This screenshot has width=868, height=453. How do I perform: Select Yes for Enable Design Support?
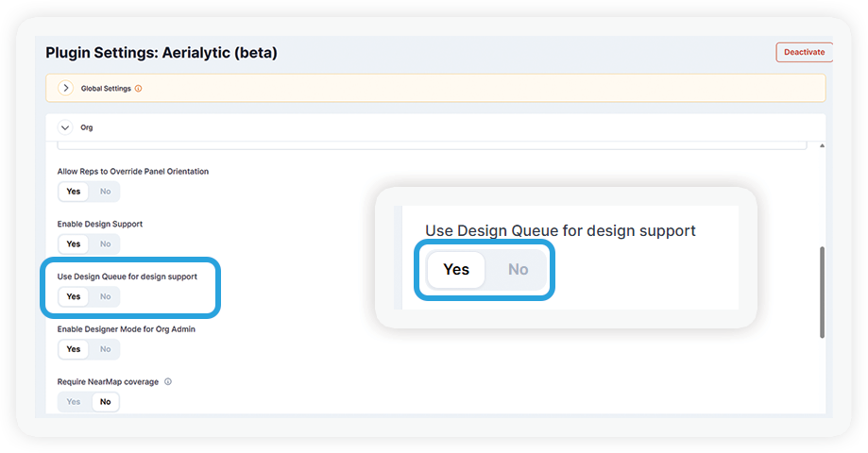74,243
